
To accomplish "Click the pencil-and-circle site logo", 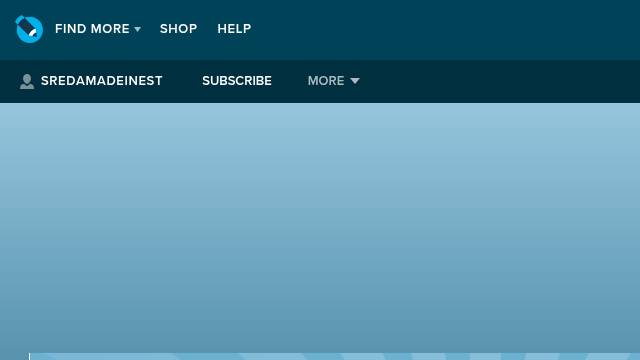I will (x=29, y=29).
